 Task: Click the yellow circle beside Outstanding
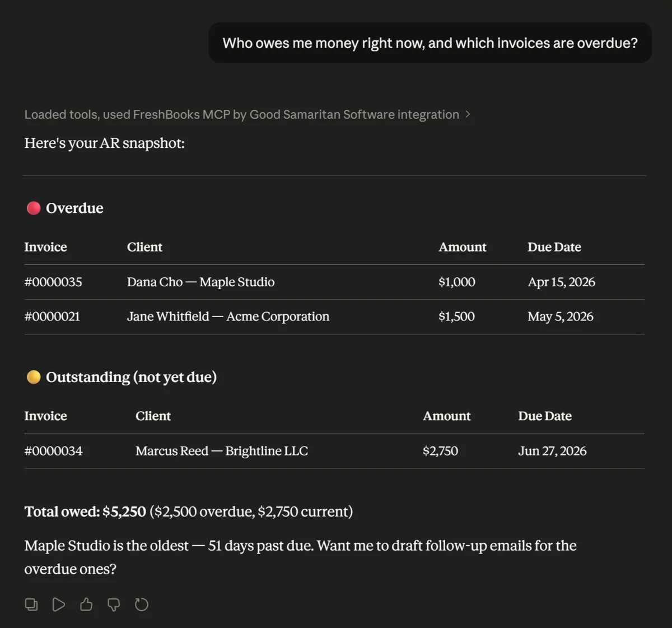point(34,377)
